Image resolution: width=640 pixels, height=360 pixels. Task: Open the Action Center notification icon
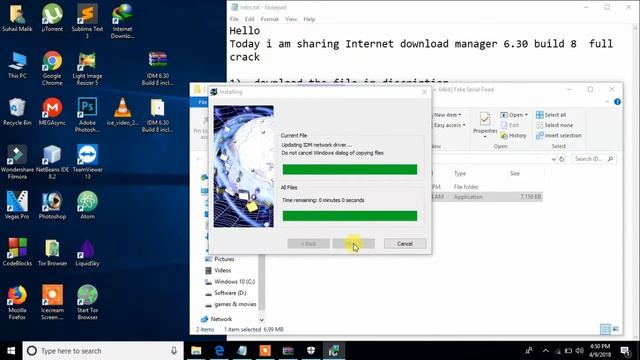[x=625, y=351]
